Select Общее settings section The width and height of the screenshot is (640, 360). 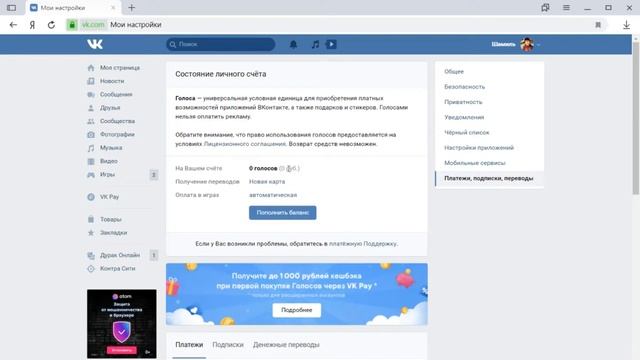pyautogui.click(x=454, y=71)
